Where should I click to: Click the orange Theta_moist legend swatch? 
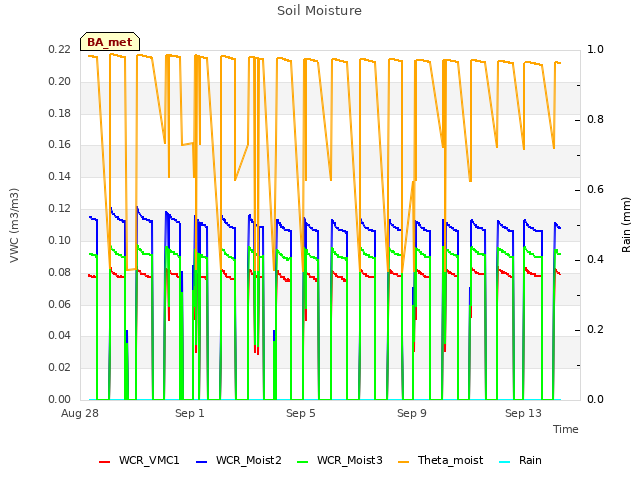click(403, 462)
